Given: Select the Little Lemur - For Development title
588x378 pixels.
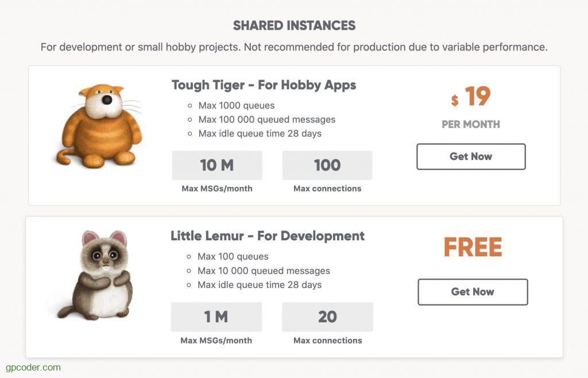Looking at the screenshot, I should tap(267, 236).
